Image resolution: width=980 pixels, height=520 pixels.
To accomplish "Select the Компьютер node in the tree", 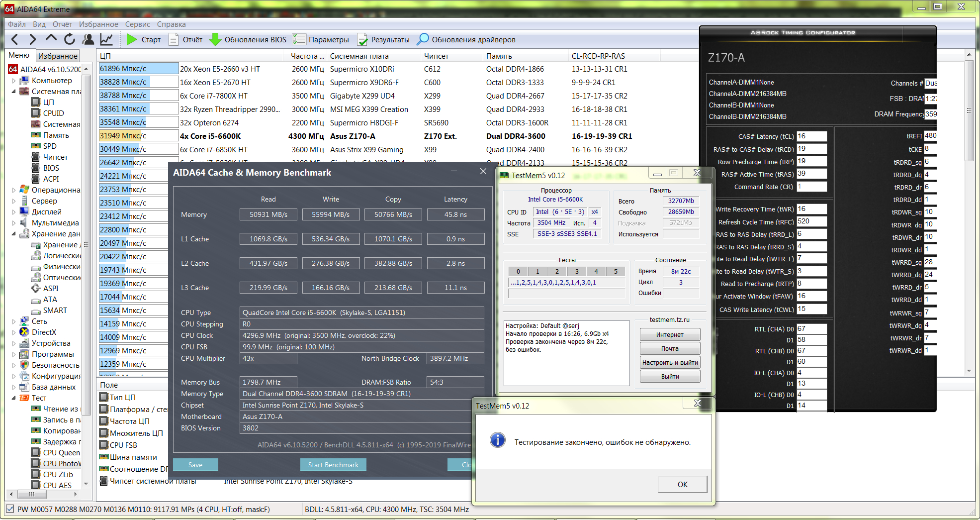I will click(x=52, y=81).
